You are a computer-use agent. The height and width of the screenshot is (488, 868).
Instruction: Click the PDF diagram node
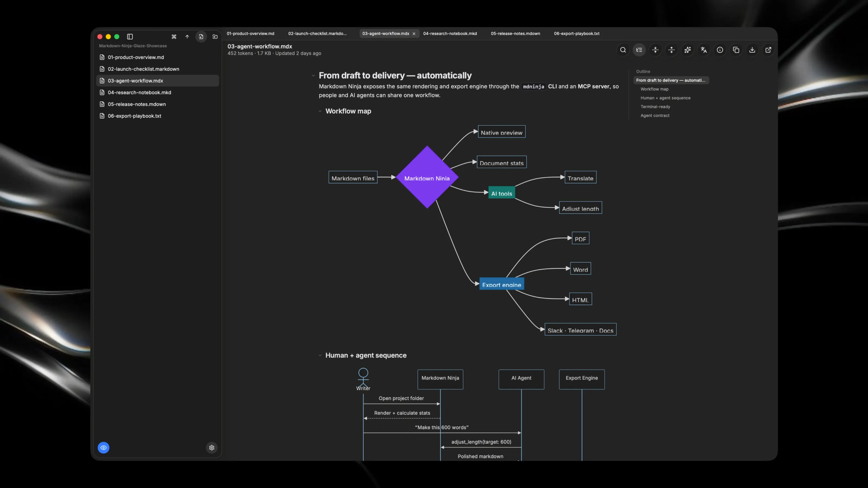(580, 238)
